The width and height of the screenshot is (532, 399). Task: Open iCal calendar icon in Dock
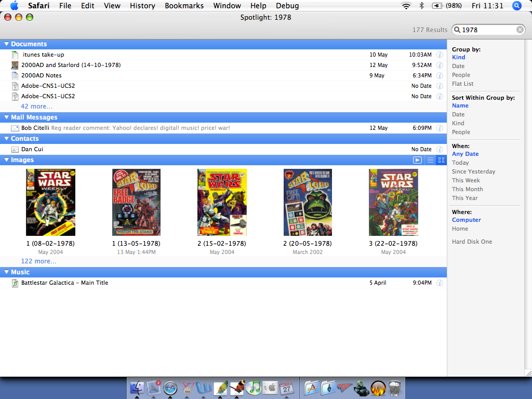(287, 388)
